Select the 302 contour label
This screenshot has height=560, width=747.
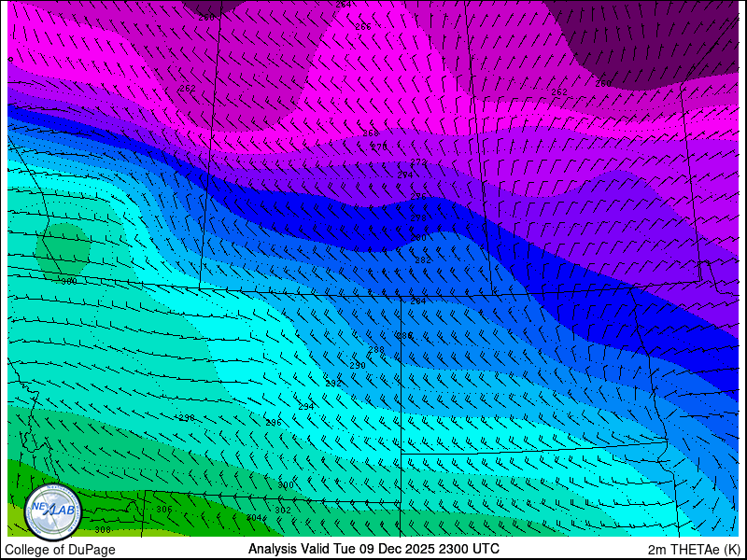[283, 511]
